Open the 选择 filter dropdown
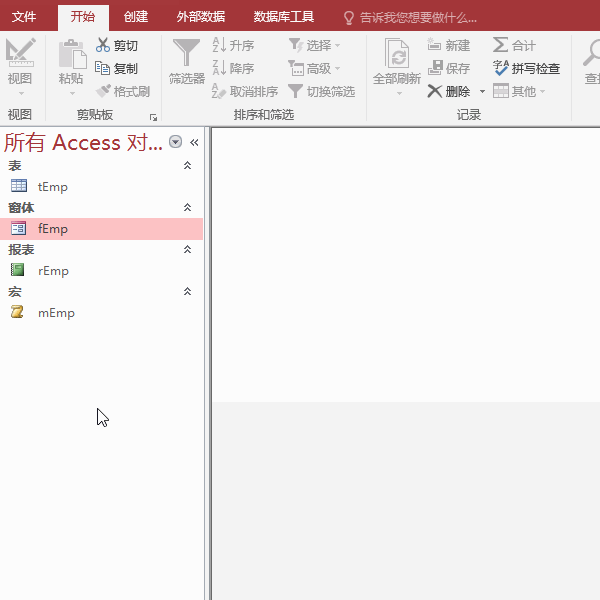600x600 pixels. (314, 46)
